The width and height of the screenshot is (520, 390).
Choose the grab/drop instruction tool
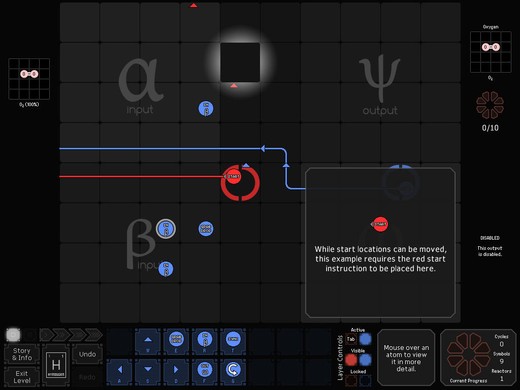pos(176,341)
